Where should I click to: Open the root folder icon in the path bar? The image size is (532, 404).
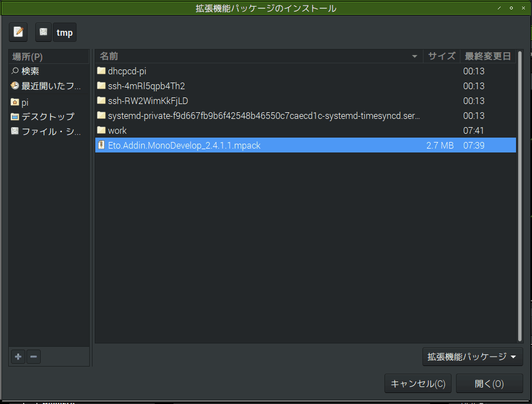coord(43,32)
